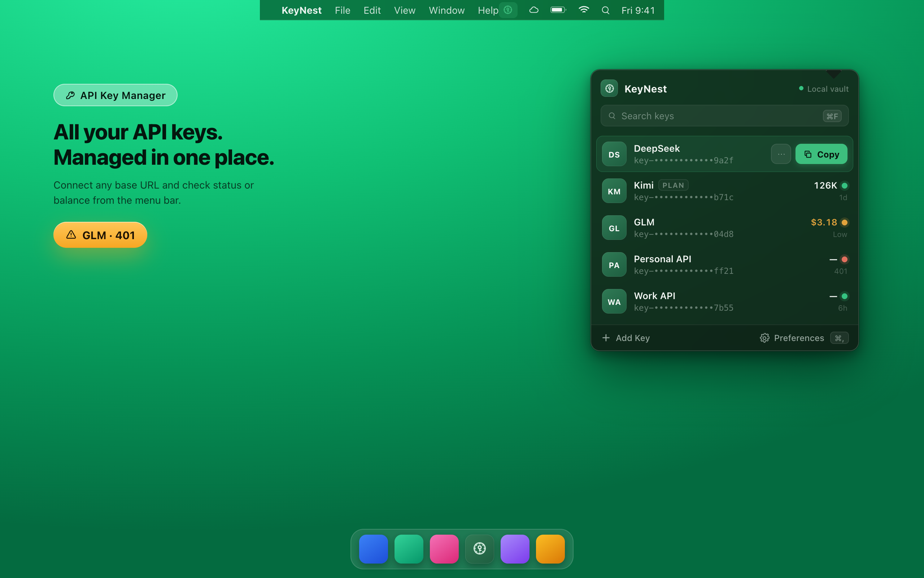Image resolution: width=924 pixels, height=578 pixels.
Task: Open Spotlight search icon in the menu bar
Action: click(x=606, y=10)
